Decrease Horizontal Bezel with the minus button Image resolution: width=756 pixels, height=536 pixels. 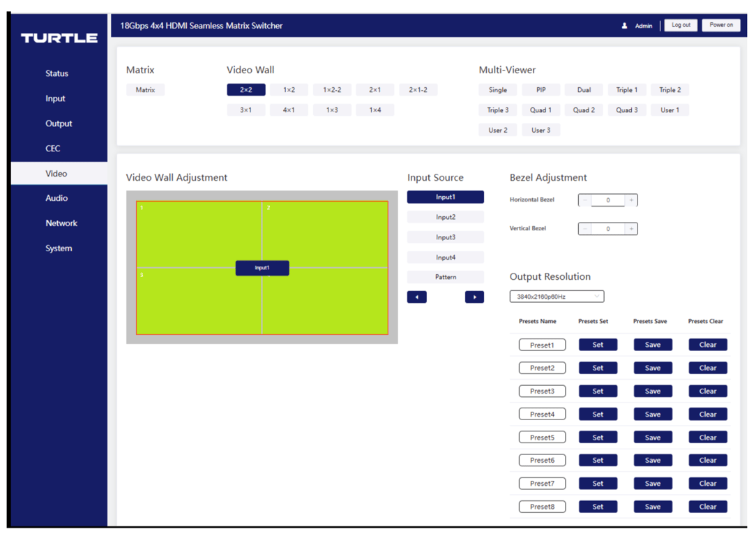click(x=584, y=200)
